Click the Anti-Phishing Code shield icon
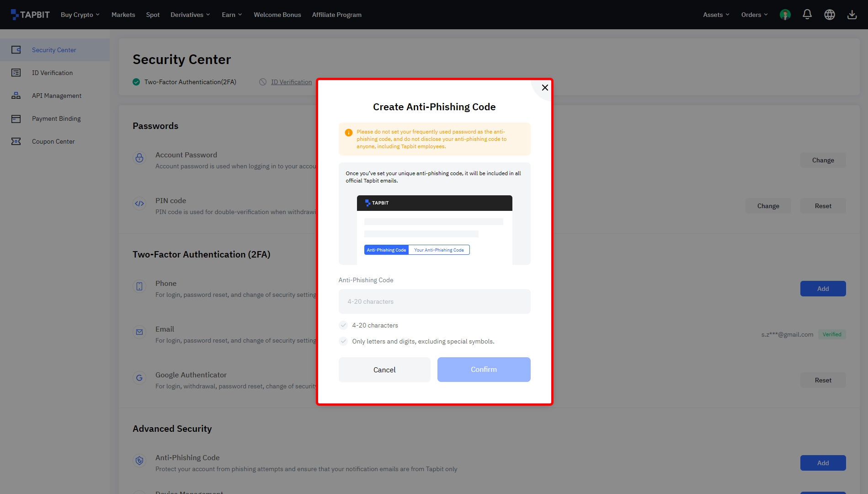868x494 pixels. [139, 461]
